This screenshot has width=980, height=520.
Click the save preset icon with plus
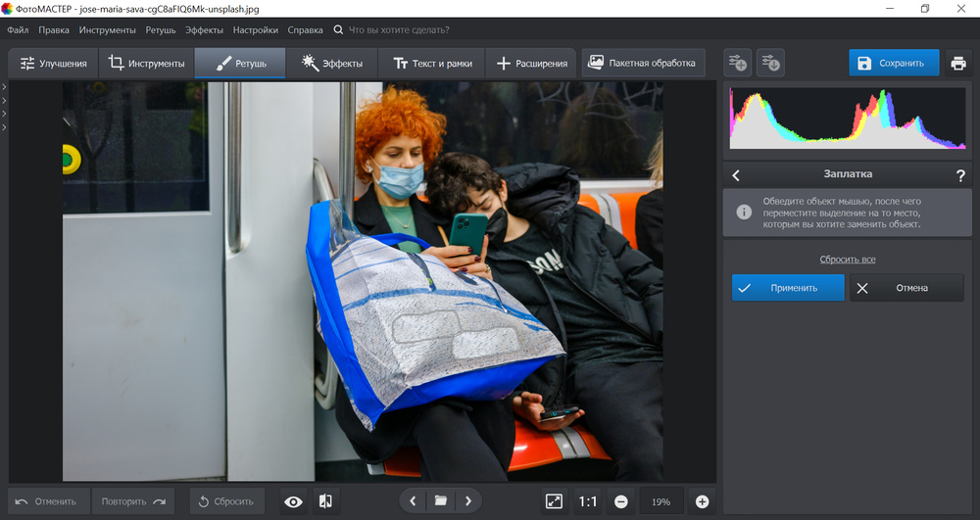point(737,64)
